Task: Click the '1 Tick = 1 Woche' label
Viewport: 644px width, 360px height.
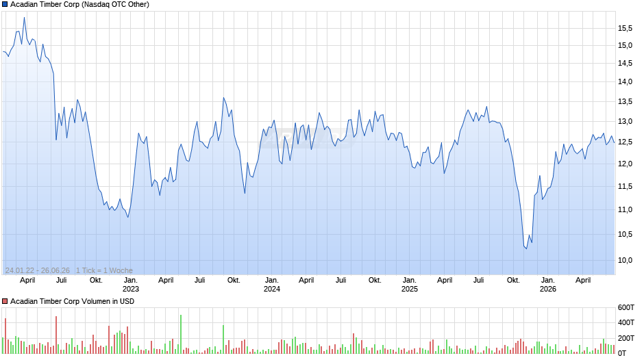Action: point(104,270)
